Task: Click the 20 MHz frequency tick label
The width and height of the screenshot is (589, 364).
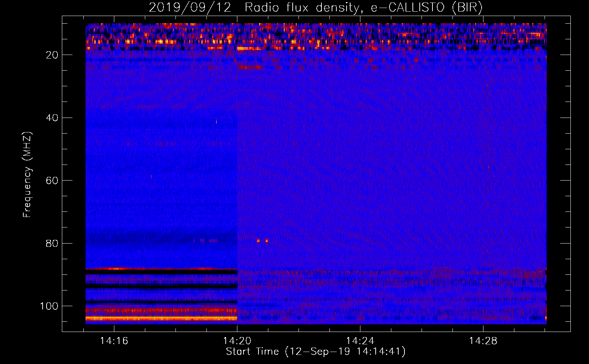Action: coord(52,55)
